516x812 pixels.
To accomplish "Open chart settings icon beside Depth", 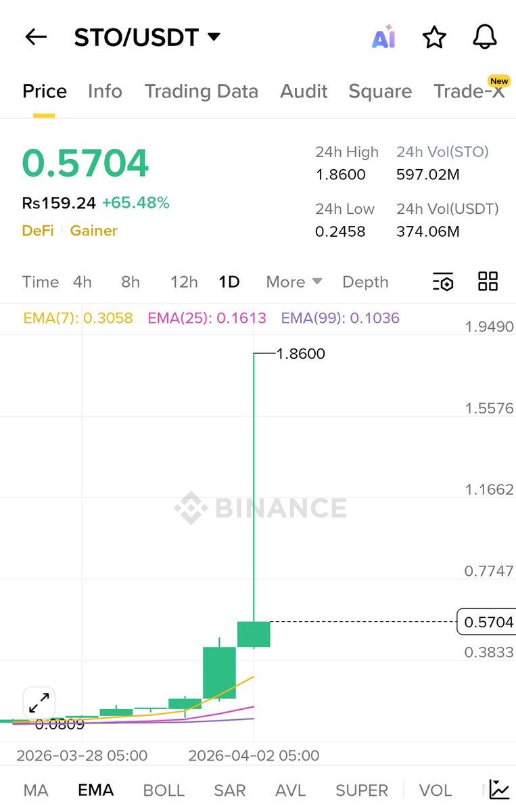I will point(443,281).
